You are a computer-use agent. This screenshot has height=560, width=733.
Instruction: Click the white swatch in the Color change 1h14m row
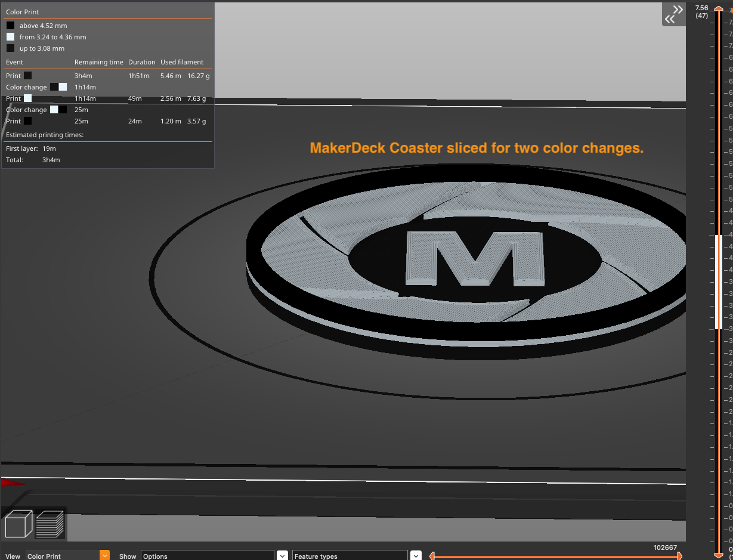pos(63,87)
